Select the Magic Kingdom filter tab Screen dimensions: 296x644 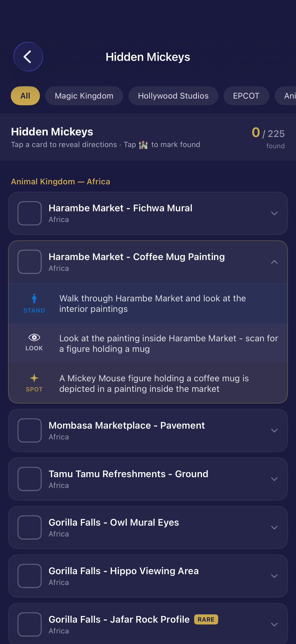84,96
